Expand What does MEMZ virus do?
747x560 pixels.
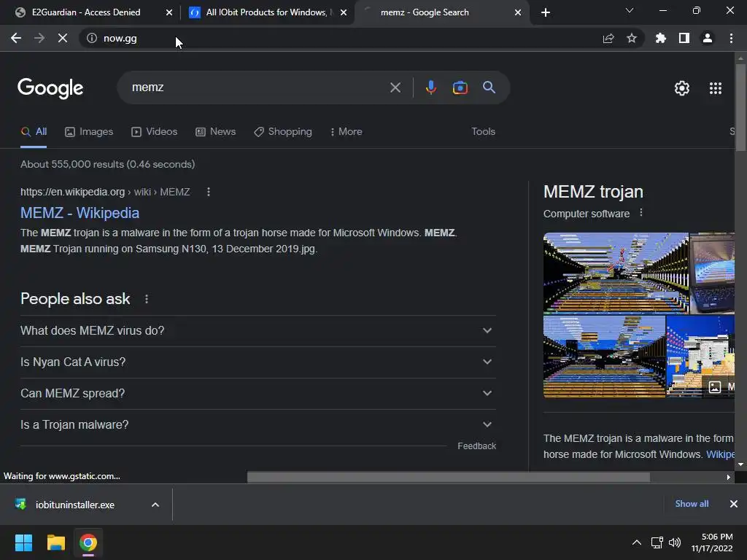coord(258,330)
